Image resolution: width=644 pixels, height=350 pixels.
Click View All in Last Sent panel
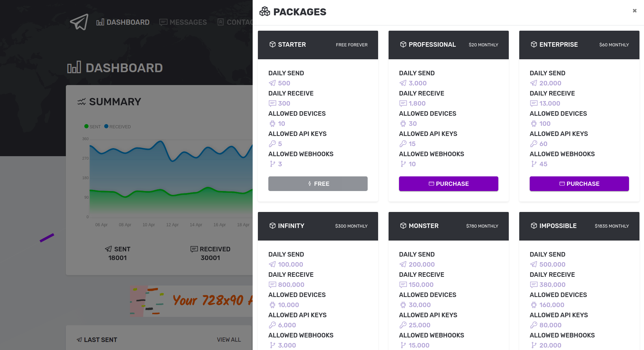pyautogui.click(x=229, y=340)
